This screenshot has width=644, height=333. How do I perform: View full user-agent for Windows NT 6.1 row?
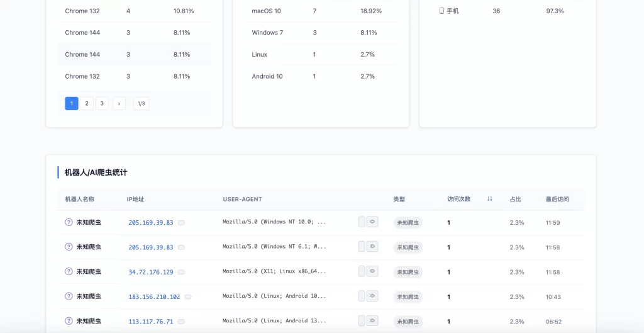[x=372, y=247]
